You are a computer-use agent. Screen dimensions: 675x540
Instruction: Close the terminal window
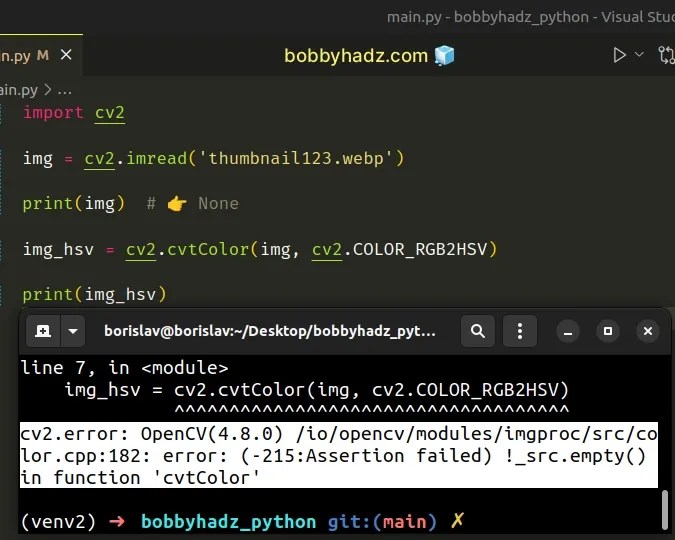coord(648,331)
